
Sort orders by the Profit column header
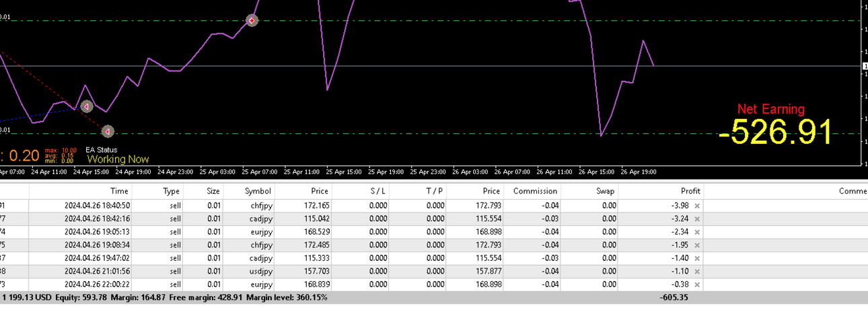click(x=661, y=192)
